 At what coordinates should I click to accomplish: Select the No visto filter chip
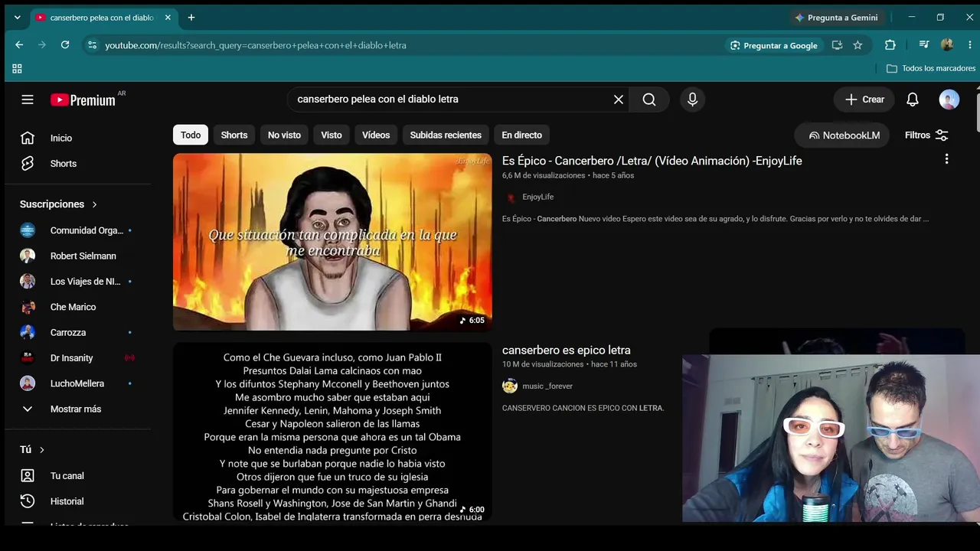coord(284,135)
